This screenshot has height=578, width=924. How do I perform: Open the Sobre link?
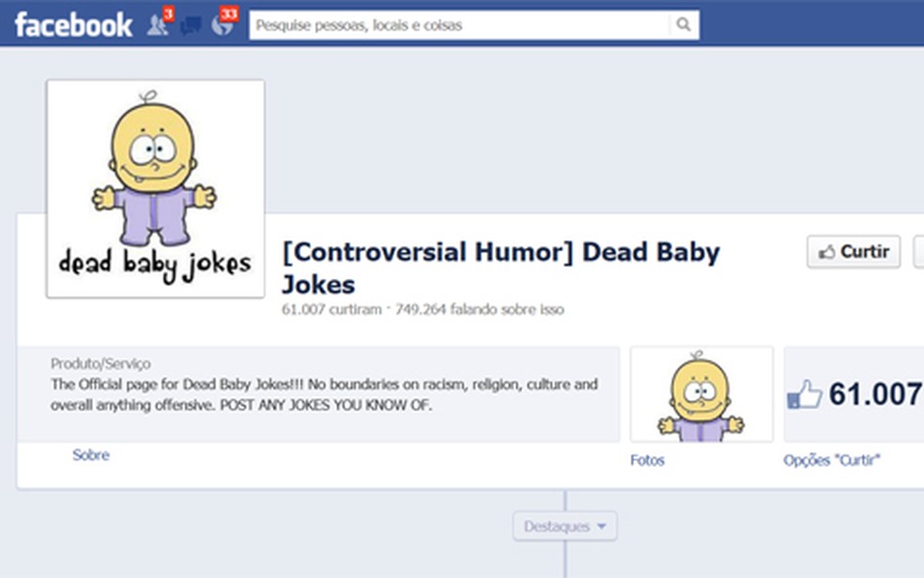(x=91, y=455)
